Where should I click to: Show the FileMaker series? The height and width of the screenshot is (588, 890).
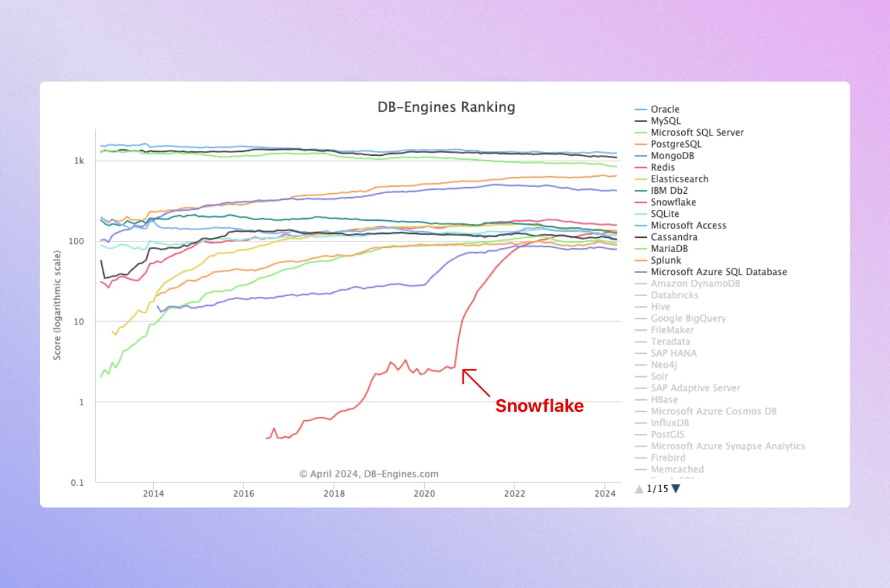(x=664, y=330)
